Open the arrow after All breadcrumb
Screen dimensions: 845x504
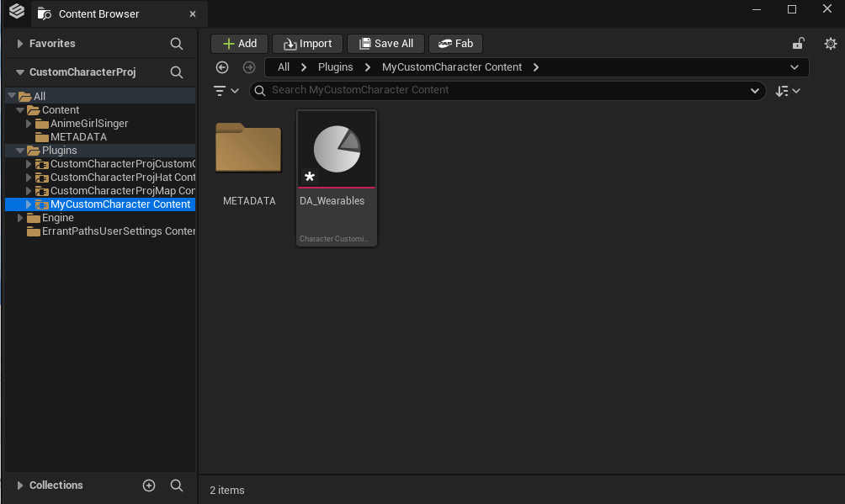(x=303, y=67)
